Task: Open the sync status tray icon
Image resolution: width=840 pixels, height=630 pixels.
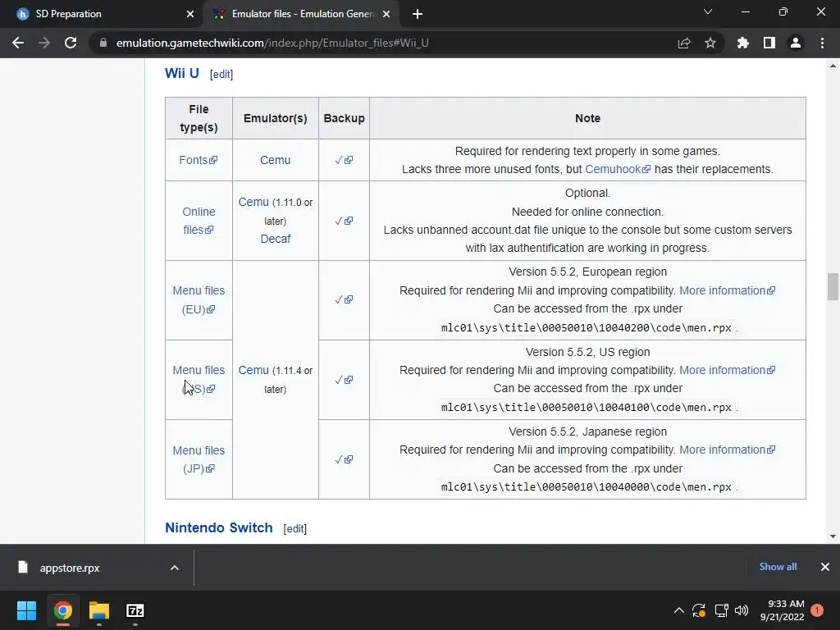Action: [699, 610]
